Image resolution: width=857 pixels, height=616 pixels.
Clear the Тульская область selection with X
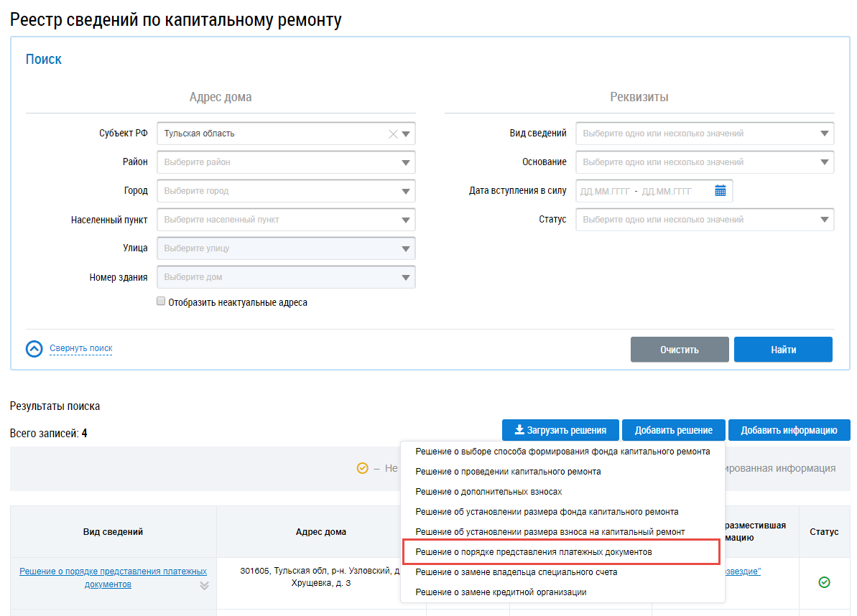click(x=393, y=134)
